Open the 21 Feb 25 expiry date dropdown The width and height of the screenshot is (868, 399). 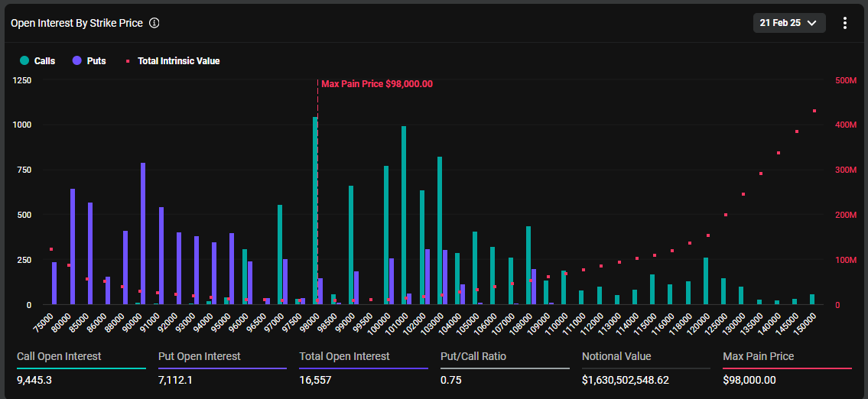[789, 23]
